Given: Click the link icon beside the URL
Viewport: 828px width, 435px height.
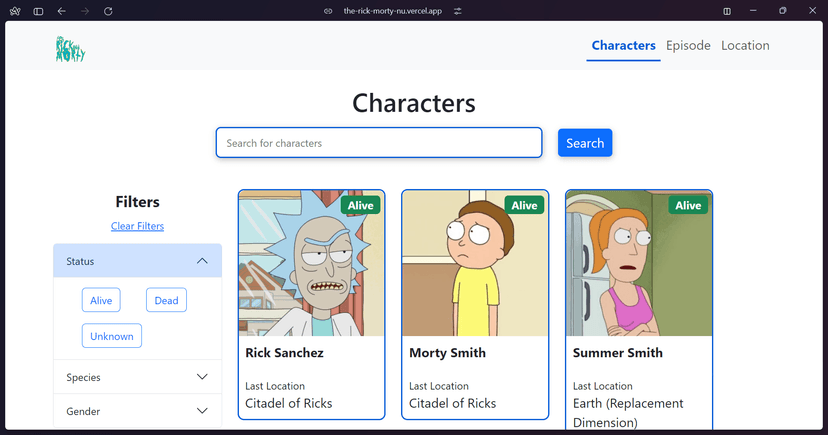Looking at the screenshot, I should click(x=328, y=11).
